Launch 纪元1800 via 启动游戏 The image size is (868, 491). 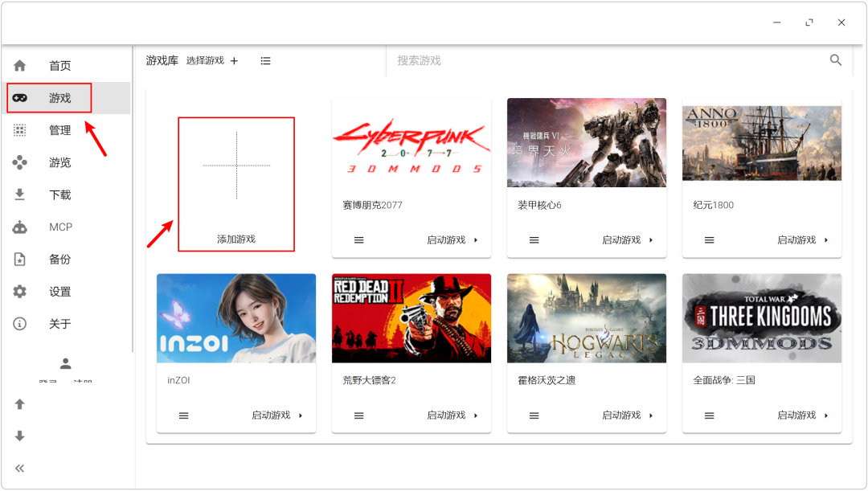[802, 240]
